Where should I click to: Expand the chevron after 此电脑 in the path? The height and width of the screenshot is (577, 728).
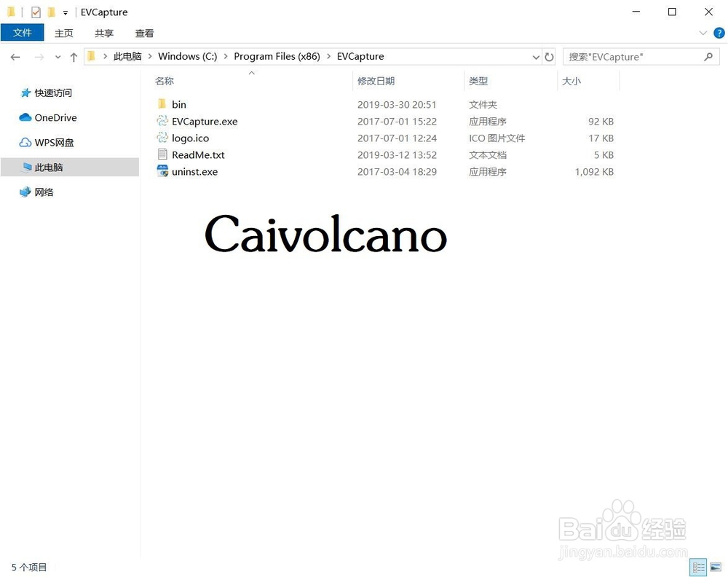(x=150, y=56)
